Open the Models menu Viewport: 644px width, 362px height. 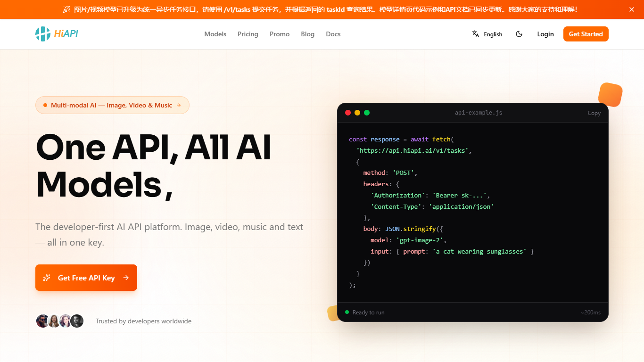point(215,34)
